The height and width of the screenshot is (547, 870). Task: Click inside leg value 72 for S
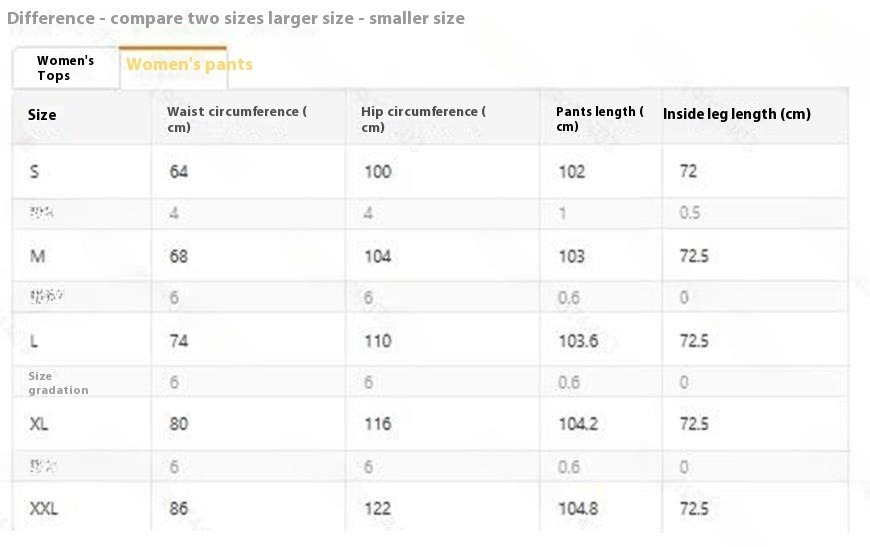tap(688, 172)
